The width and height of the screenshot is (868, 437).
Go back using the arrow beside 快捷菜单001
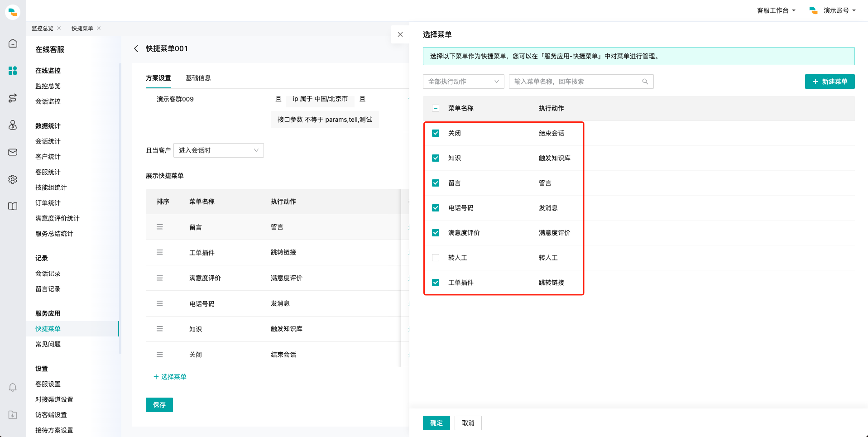(x=136, y=48)
